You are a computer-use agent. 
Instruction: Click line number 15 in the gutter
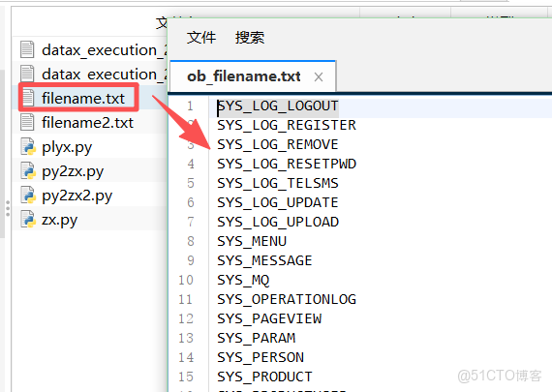pos(186,377)
